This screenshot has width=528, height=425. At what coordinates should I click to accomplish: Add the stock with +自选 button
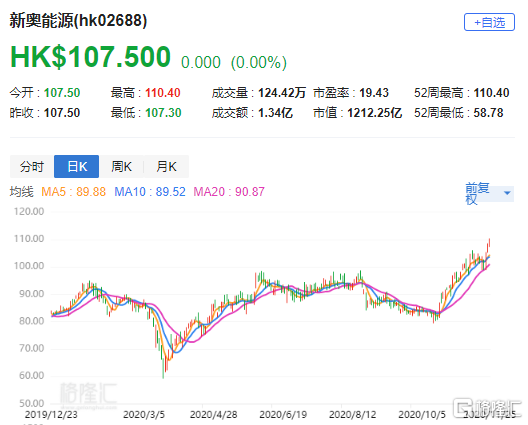click(x=489, y=22)
